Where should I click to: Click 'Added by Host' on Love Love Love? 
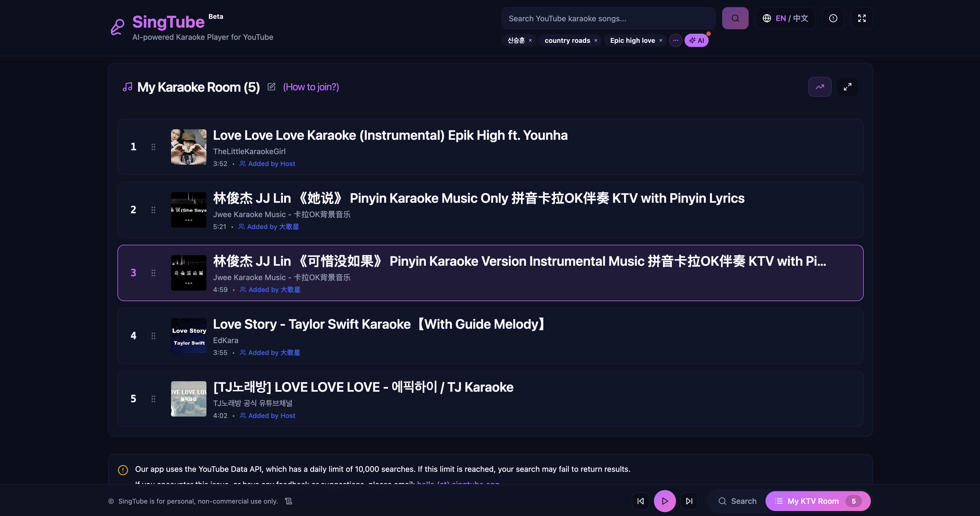click(271, 164)
